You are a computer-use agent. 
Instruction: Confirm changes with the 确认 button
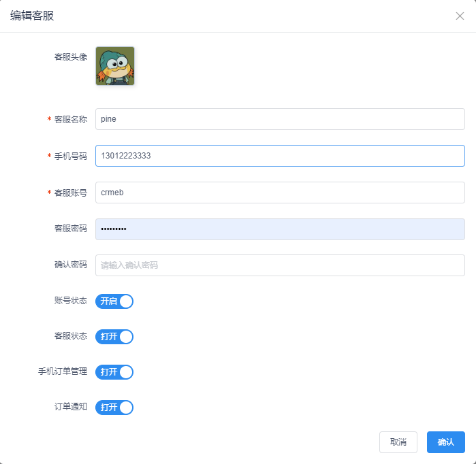[x=445, y=442]
